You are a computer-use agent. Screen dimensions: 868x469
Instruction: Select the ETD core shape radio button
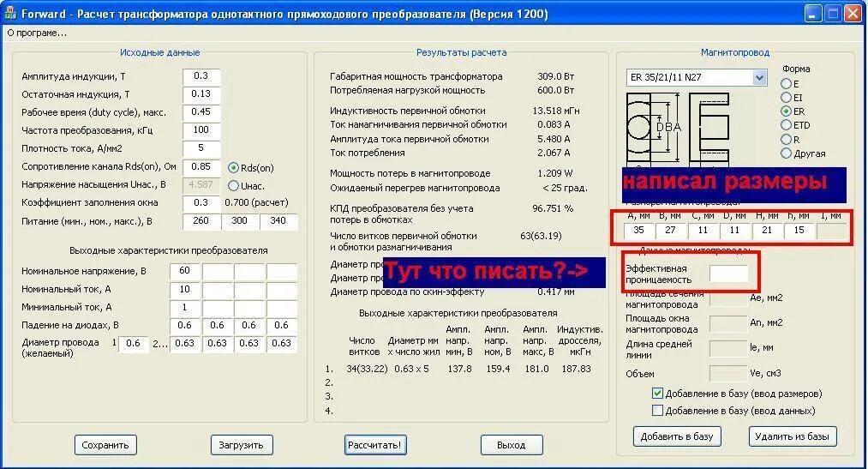point(786,125)
